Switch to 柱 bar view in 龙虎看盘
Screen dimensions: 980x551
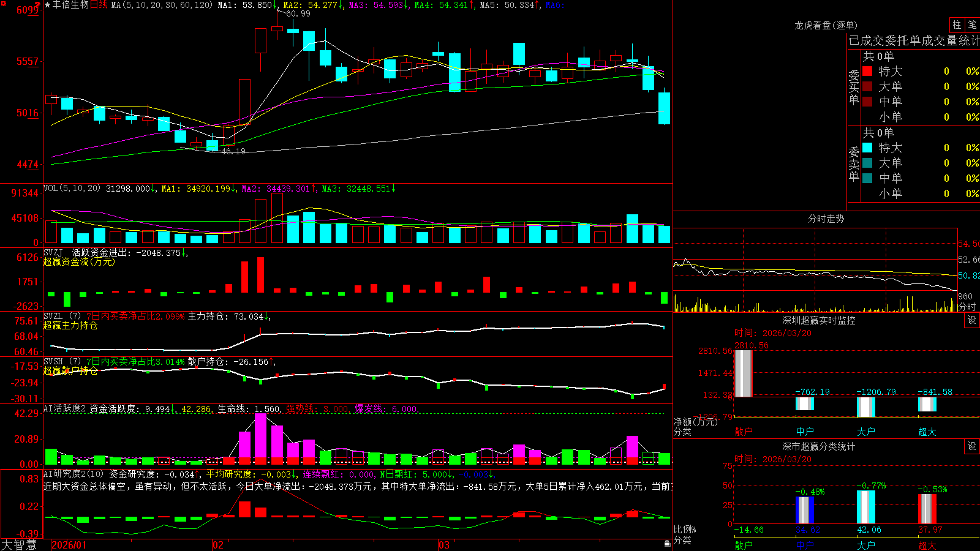pyautogui.click(x=957, y=24)
